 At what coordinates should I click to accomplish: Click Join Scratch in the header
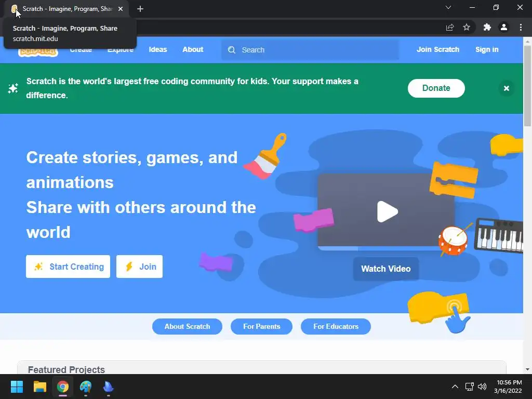[x=437, y=49]
